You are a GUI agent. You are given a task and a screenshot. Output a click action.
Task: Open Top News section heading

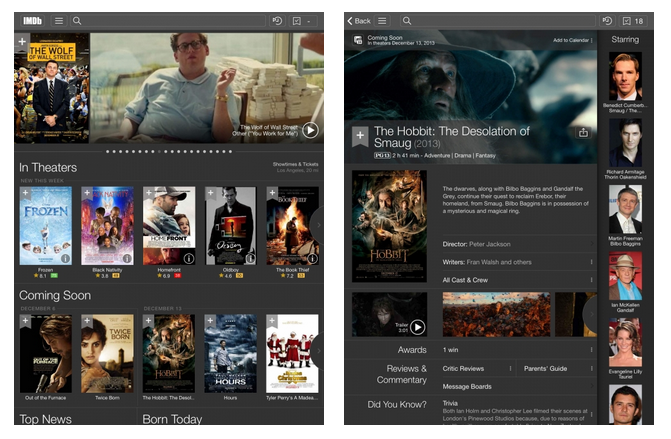(x=45, y=419)
